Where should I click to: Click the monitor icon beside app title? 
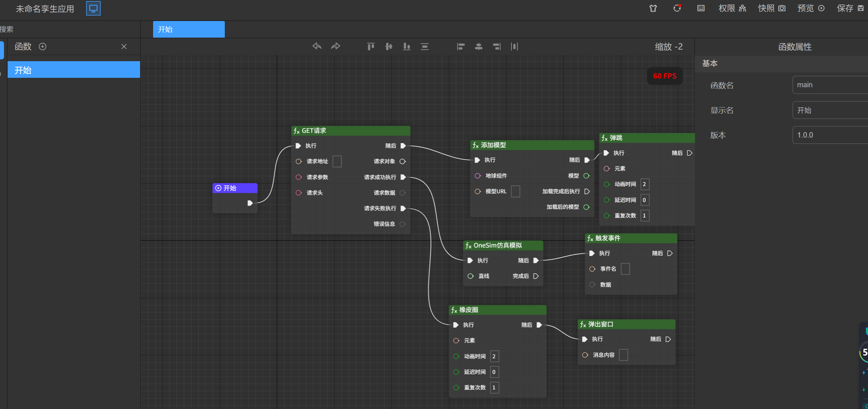tap(93, 8)
